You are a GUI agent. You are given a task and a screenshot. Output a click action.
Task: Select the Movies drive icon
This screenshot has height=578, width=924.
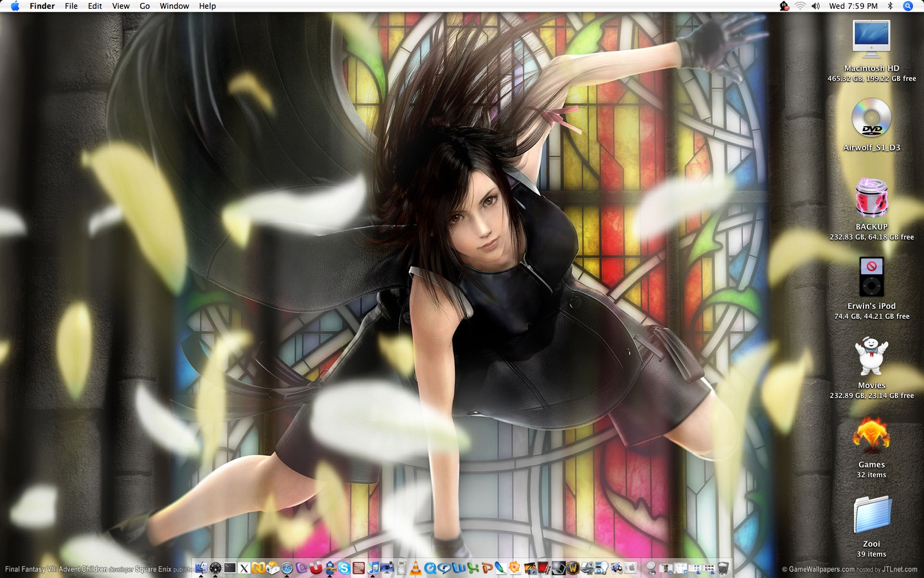coord(871,356)
